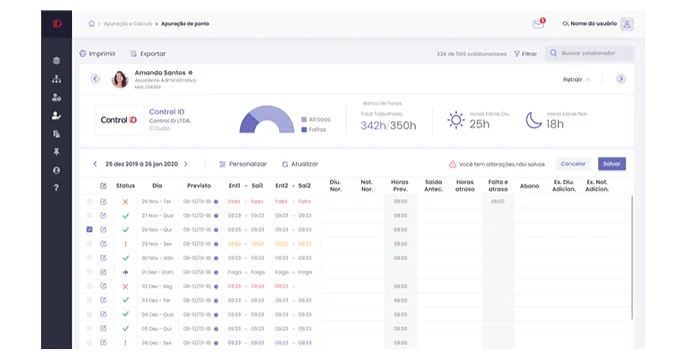Select checkbox for 26 Nov - Ter row
This screenshot has height=360, width=686.
pyautogui.click(x=89, y=202)
